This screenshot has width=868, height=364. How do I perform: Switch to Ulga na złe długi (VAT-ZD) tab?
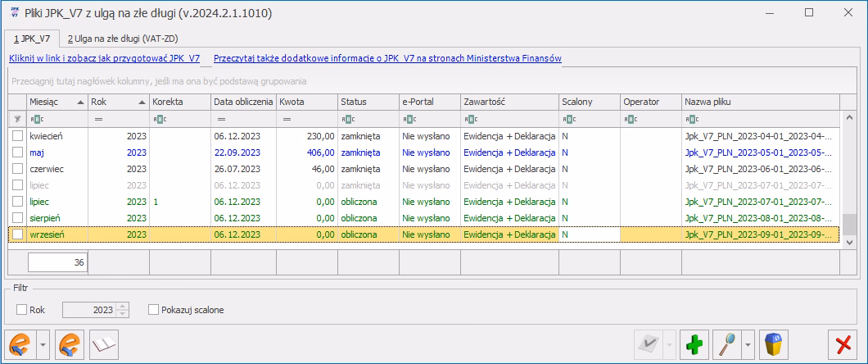(x=123, y=39)
